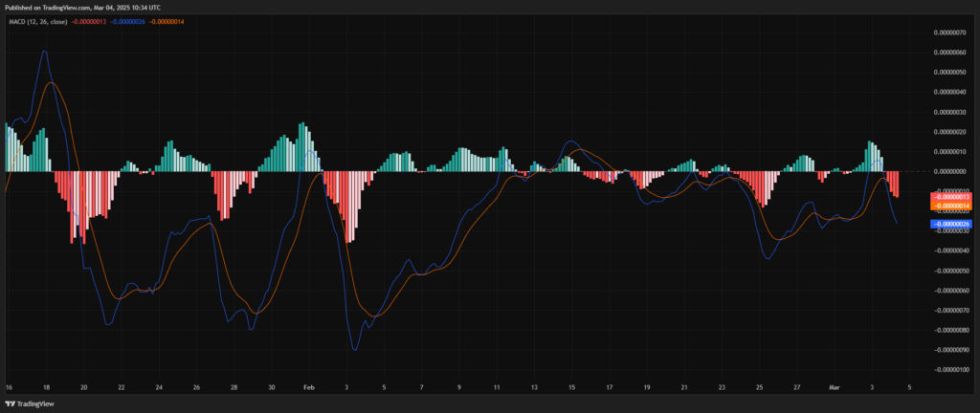Click the '30' date on time axis
Screen dimensions: 980x413
pos(271,387)
